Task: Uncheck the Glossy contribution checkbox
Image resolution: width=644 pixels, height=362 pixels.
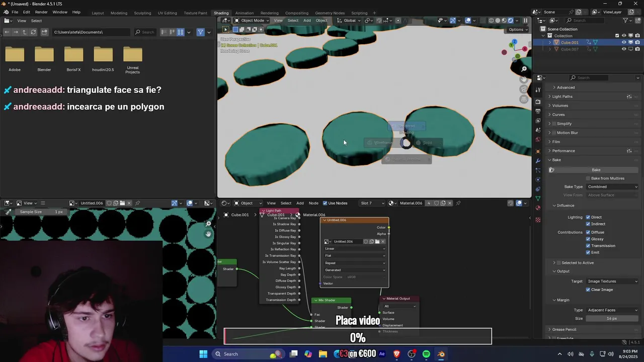Action: click(588, 239)
